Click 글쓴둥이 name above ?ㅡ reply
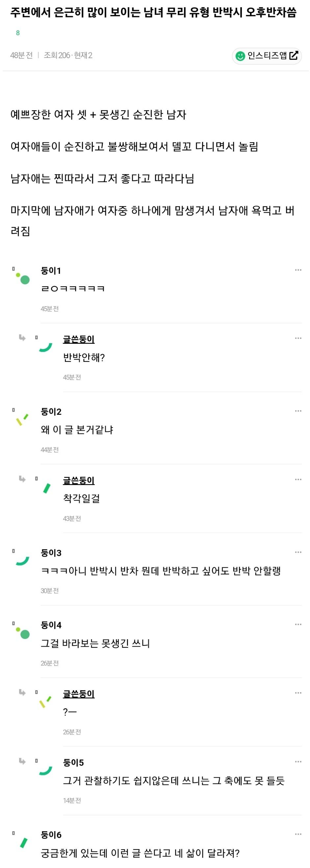This screenshot has height=868, width=310. (79, 694)
